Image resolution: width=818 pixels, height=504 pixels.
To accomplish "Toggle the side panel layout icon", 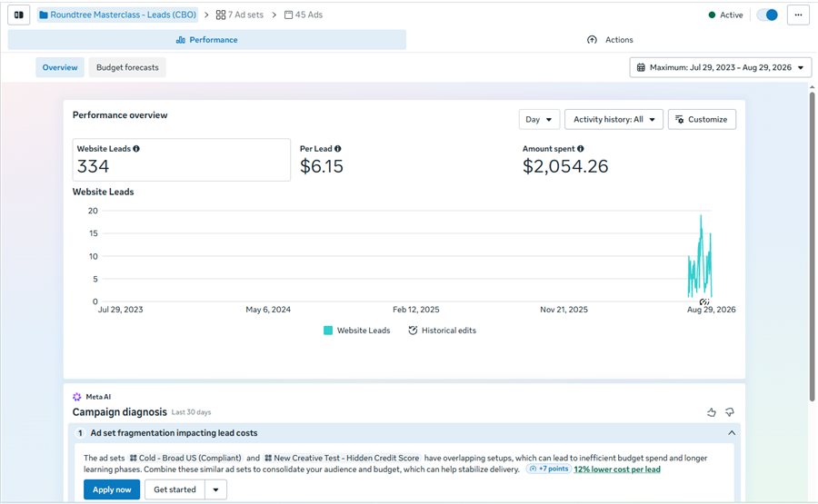I will tap(19, 15).
